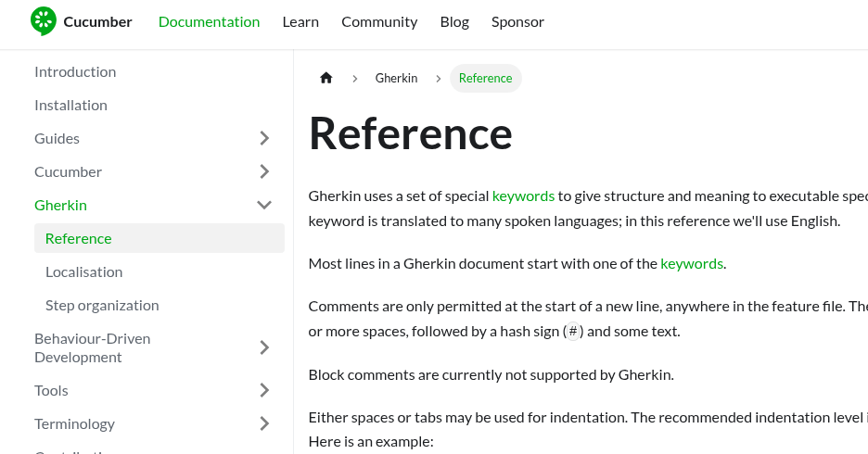The image size is (868, 454).
Task: Follow keywords link in first paragraph
Action: pos(523,196)
